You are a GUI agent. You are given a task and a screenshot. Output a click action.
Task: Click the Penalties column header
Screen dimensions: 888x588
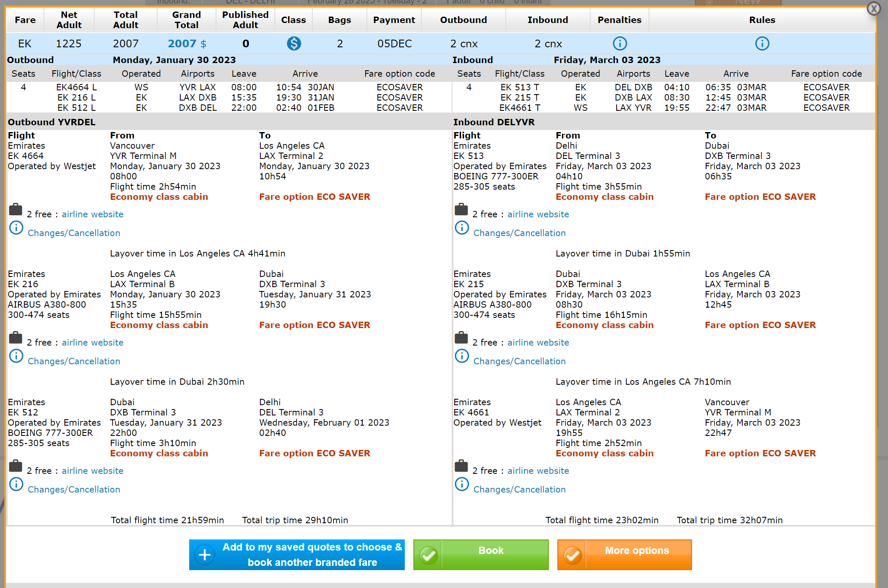pyautogui.click(x=619, y=20)
